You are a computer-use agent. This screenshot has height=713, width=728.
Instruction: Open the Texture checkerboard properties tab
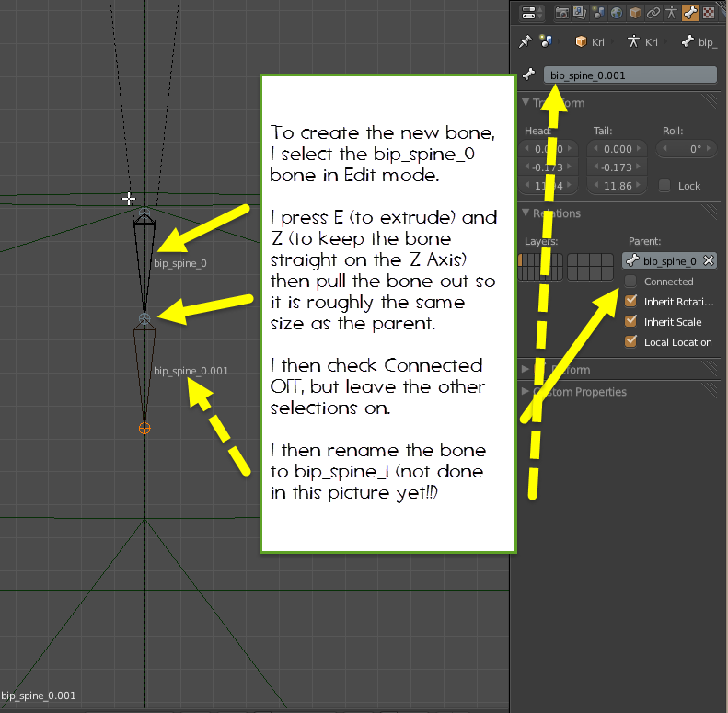pyautogui.click(x=709, y=13)
